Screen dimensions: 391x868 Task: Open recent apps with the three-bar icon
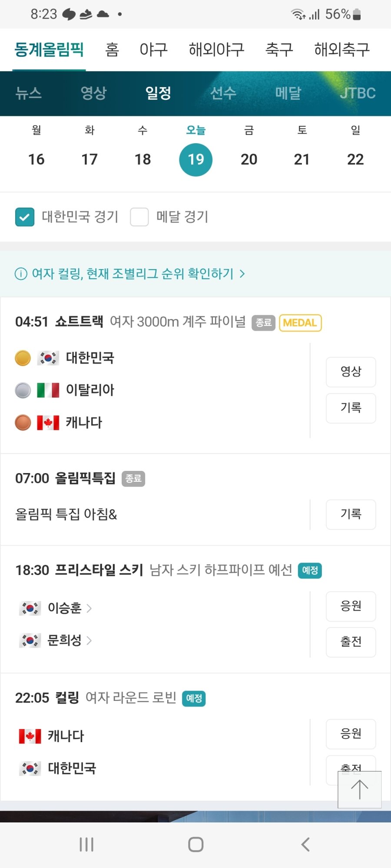pos(86,845)
